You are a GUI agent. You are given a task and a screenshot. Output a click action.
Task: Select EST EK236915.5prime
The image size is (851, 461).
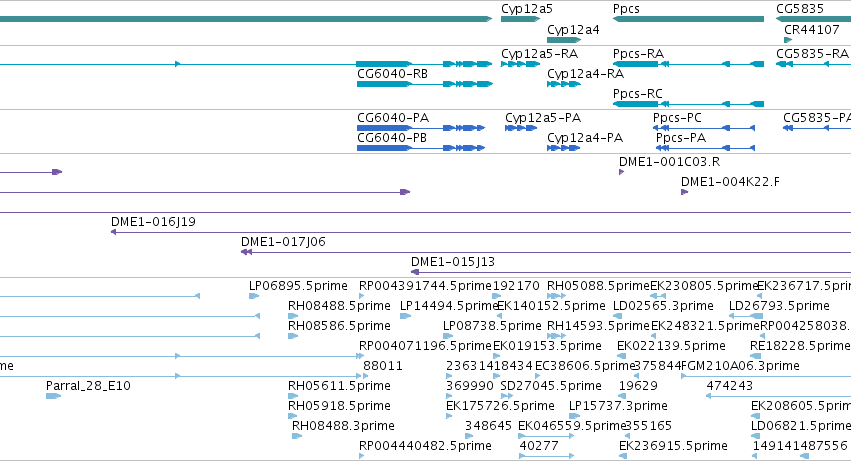point(673,447)
